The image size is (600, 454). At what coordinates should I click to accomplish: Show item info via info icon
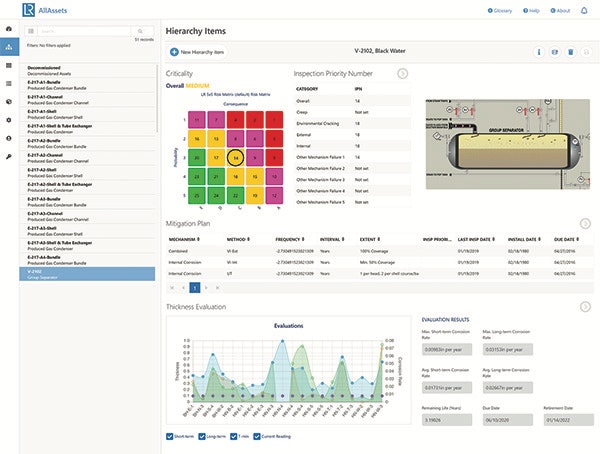pos(540,50)
